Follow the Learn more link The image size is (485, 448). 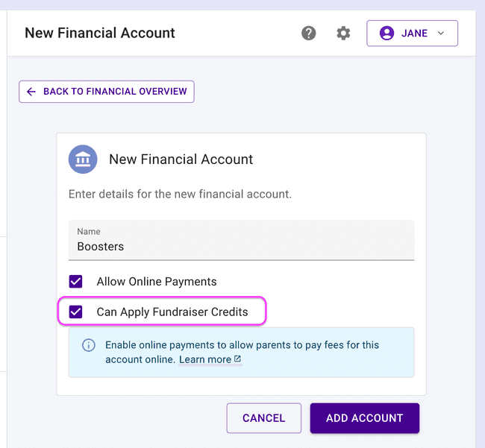(205, 359)
